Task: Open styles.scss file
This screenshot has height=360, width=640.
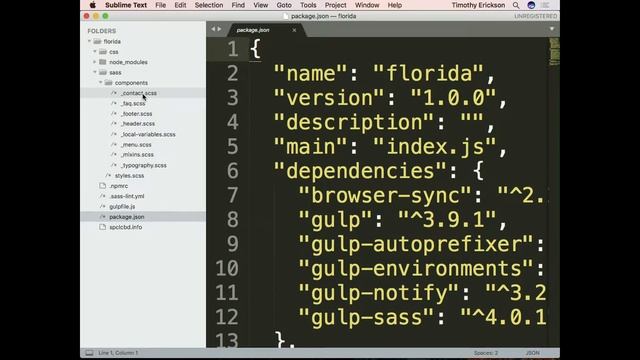Action: (129, 176)
